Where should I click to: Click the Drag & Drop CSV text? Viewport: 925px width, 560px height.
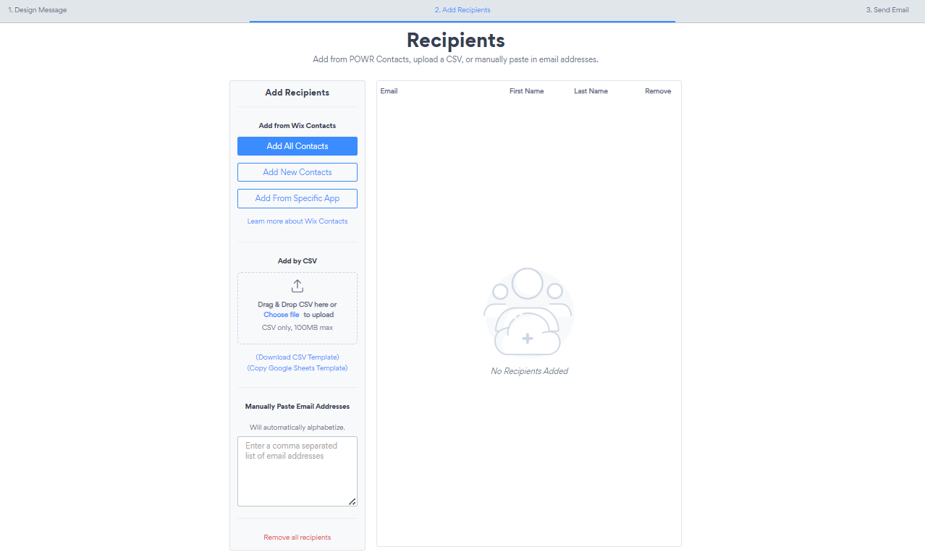[x=297, y=305]
